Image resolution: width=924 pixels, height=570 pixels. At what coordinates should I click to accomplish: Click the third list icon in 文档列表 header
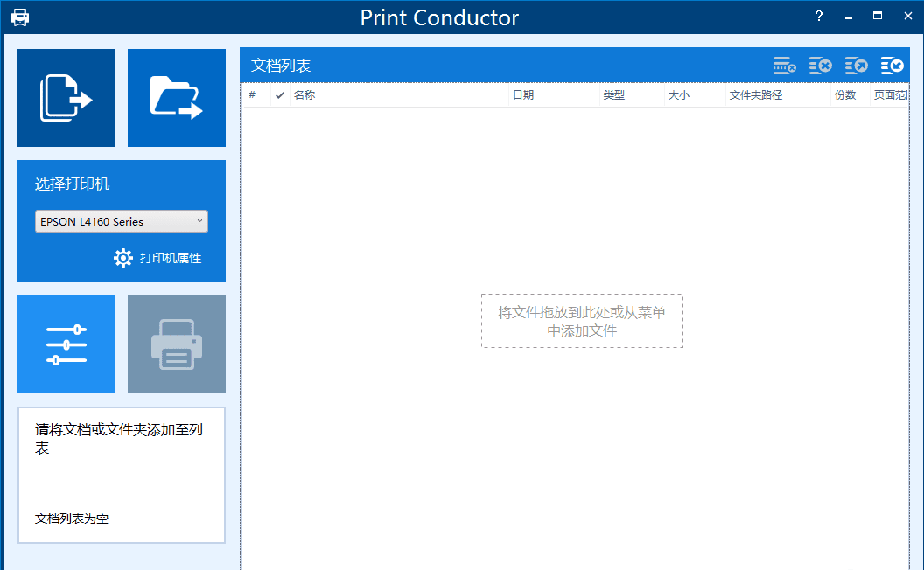857,66
